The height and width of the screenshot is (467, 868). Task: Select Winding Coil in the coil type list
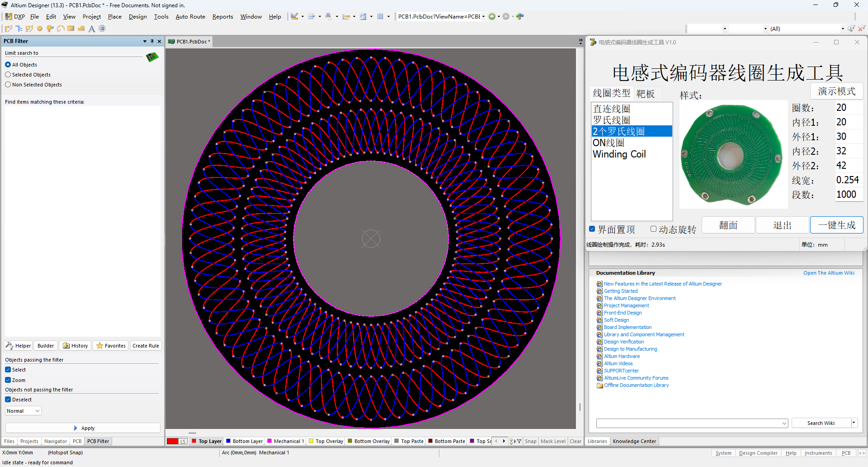pyautogui.click(x=619, y=154)
